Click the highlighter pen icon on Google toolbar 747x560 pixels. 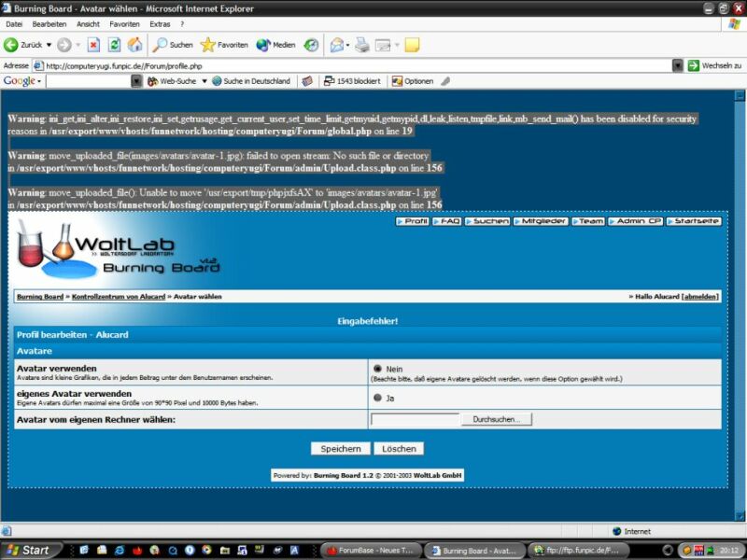[445, 81]
